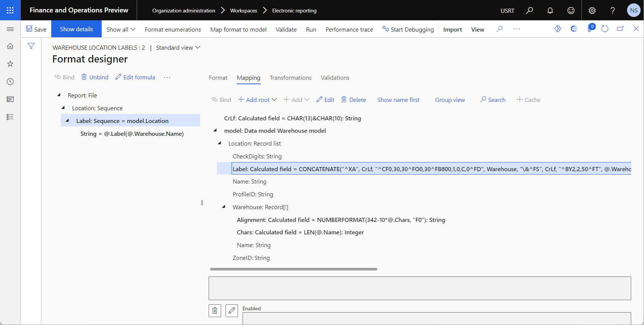This screenshot has width=644, height=325.
Task: Collapse model: Data model Warehouse node
Action: pyautogui.click(x=215, y=131)
